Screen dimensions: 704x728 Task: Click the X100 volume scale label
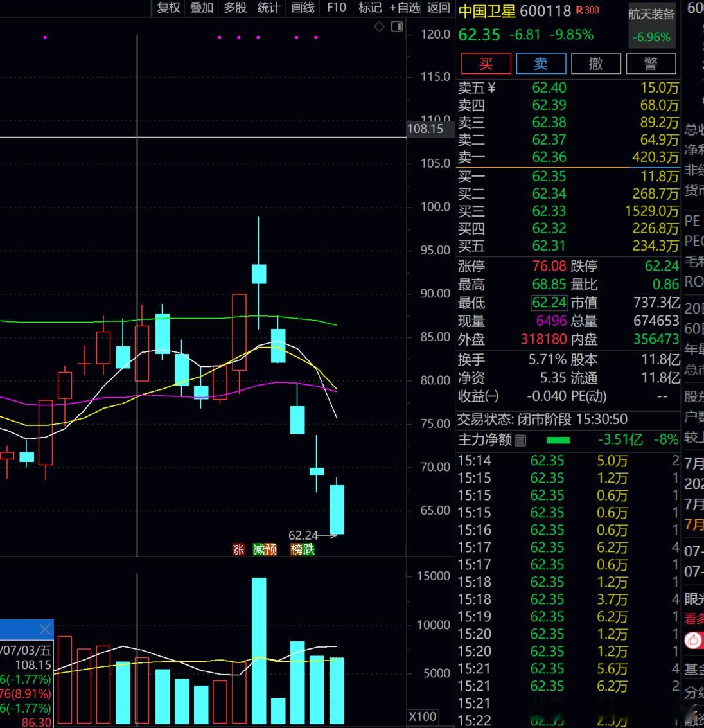tap(422, 716)
